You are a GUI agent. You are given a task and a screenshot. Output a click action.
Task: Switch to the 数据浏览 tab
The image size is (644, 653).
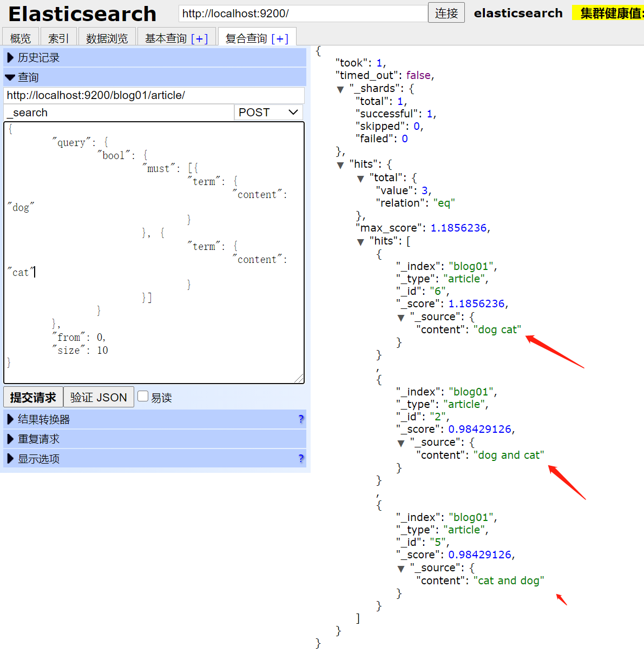coord(107,37)
